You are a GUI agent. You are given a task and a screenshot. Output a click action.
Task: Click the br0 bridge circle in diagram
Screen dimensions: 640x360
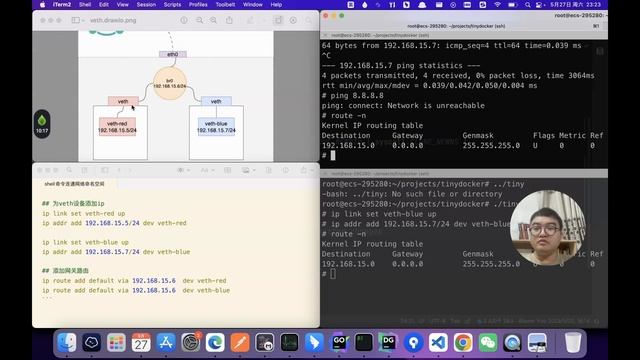click(170, 83)
